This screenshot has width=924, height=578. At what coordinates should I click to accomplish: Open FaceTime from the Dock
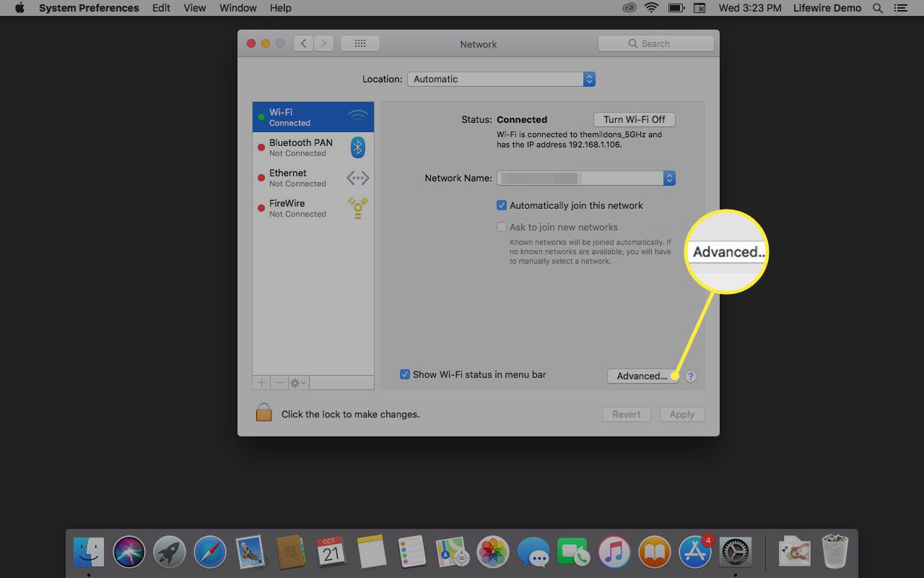(574, 553)
